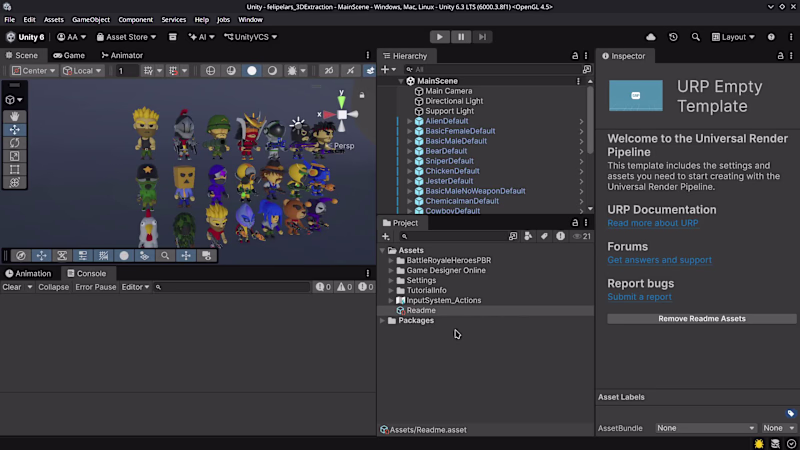Viewport: 800px width, 450px height.
Task: Click Search by Import Log Type icon
Action: [x=560, y=236]
